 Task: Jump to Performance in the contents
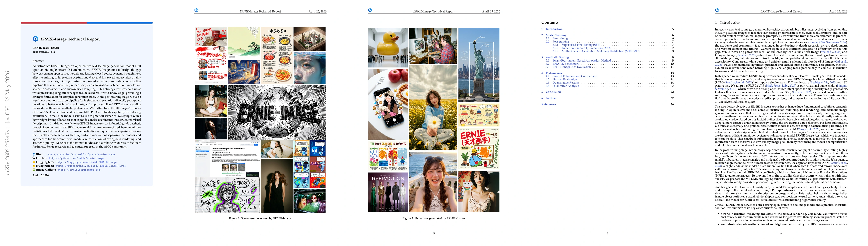(552, 73)
